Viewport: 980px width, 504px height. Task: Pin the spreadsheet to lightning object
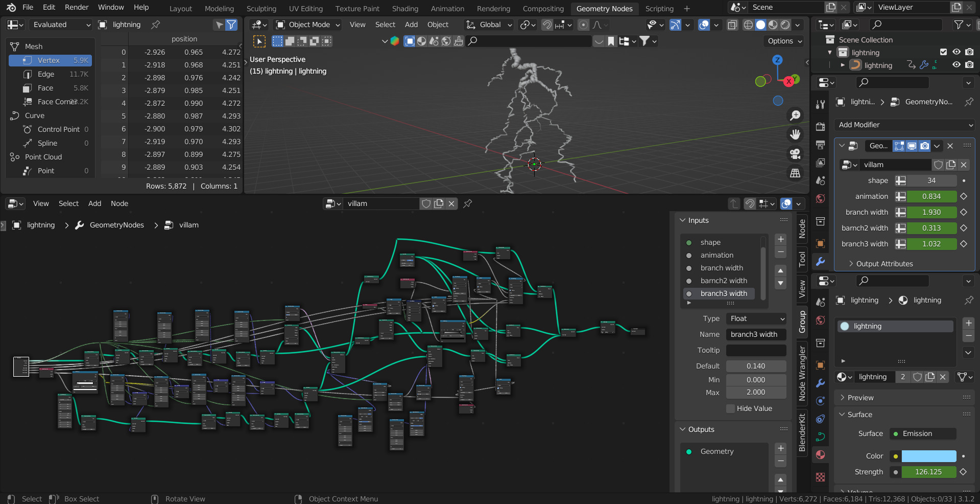pyautogui.click(x=156, y=25)
